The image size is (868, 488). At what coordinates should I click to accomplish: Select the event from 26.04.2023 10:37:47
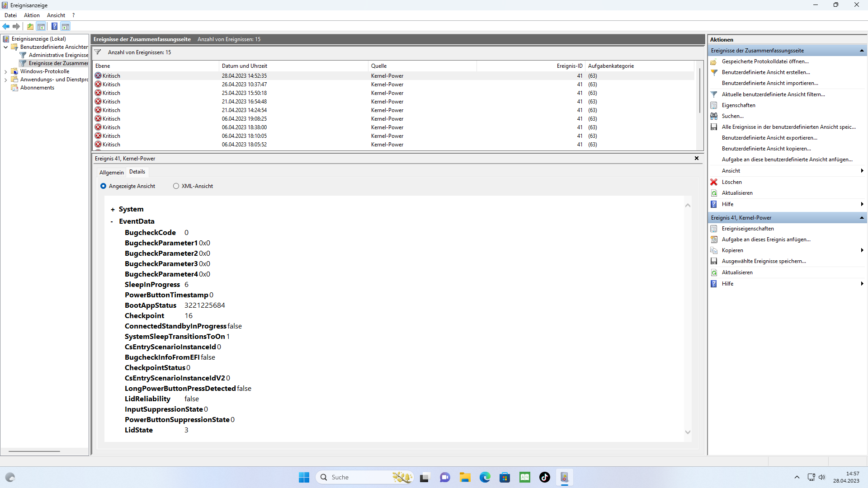point(244,84)
